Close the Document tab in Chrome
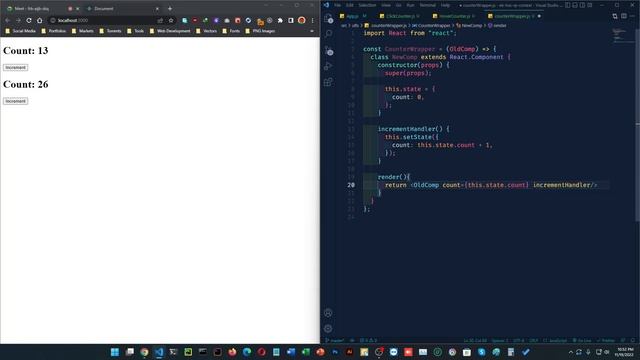Viewport: 640px width, 360px height. (x=157, y=9)
